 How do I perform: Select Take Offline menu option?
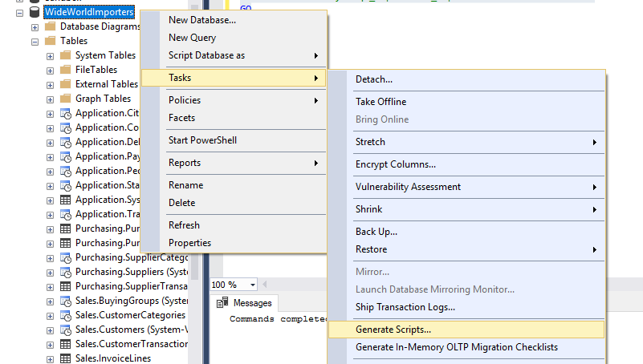click(x=381, y=102)
